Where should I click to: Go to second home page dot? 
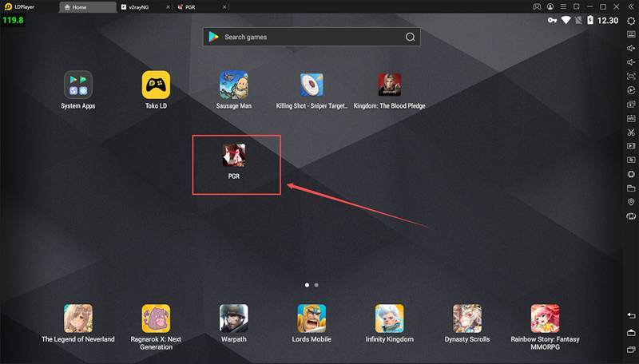tap(316, 285)
